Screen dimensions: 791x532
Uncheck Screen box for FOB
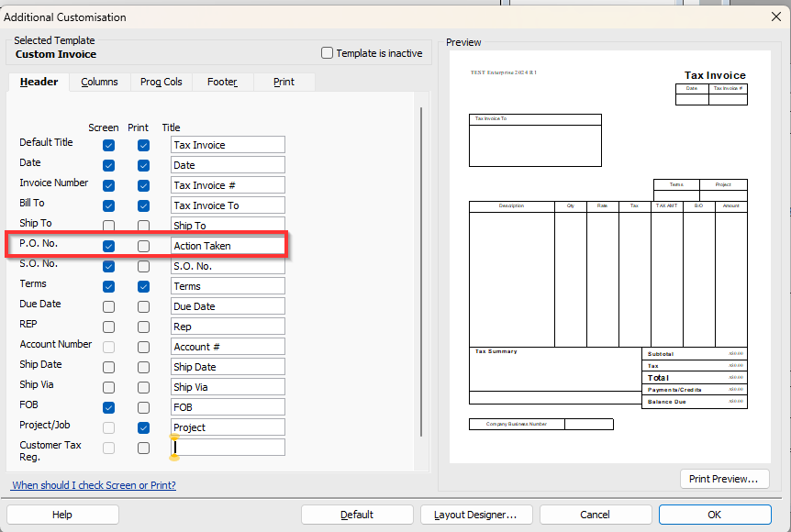108,407
